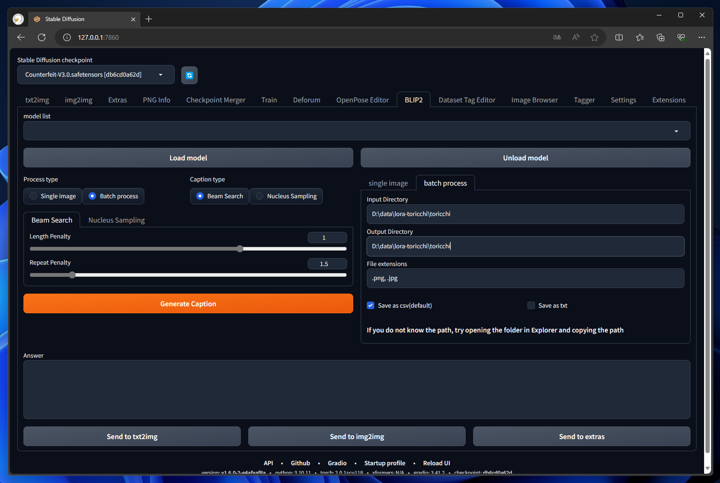The height and width of the screenshot is (483, 720).
Task: Switch to txt2img tab
Action: coord(37,100)
